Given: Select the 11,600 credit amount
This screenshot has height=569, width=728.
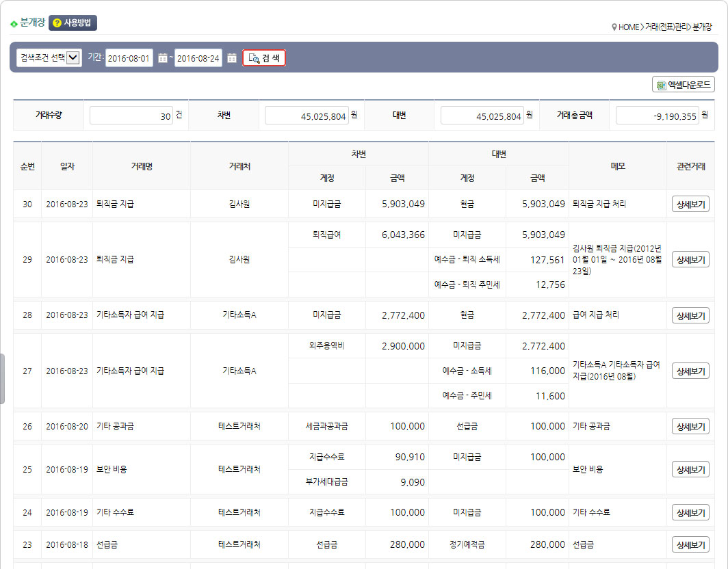Looking at the screenshot, I should (x=550, y=396).
